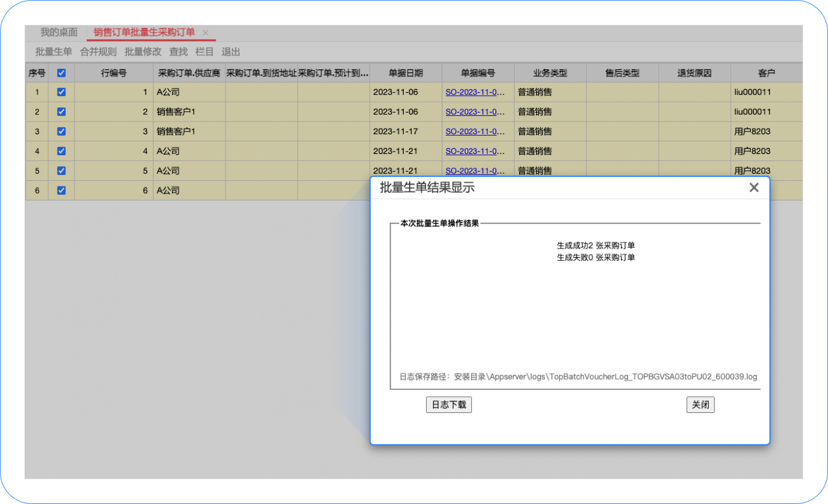Open the SO-2023-11 order link in row 4
Screen dimensions: 828x504
tap(475, 151)
